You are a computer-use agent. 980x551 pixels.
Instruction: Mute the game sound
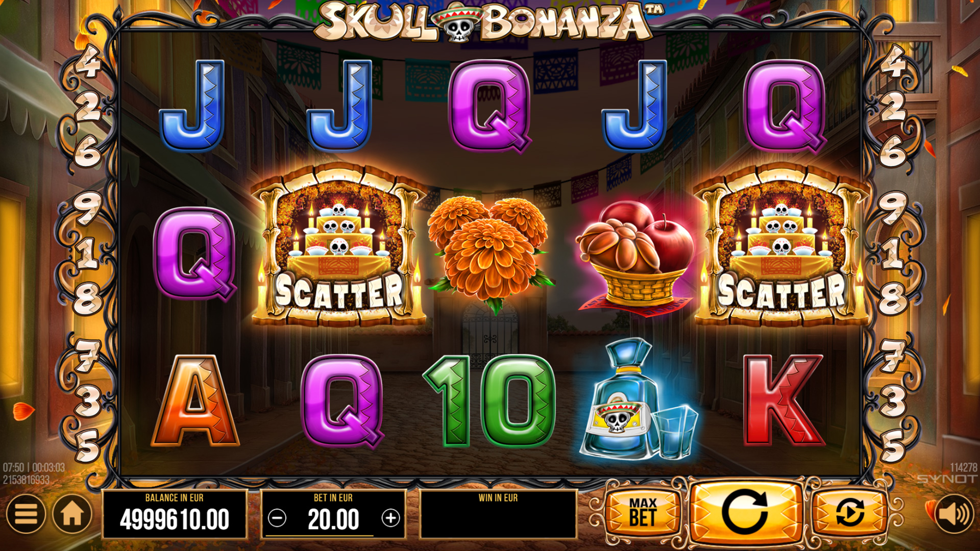tap(954, 513)
